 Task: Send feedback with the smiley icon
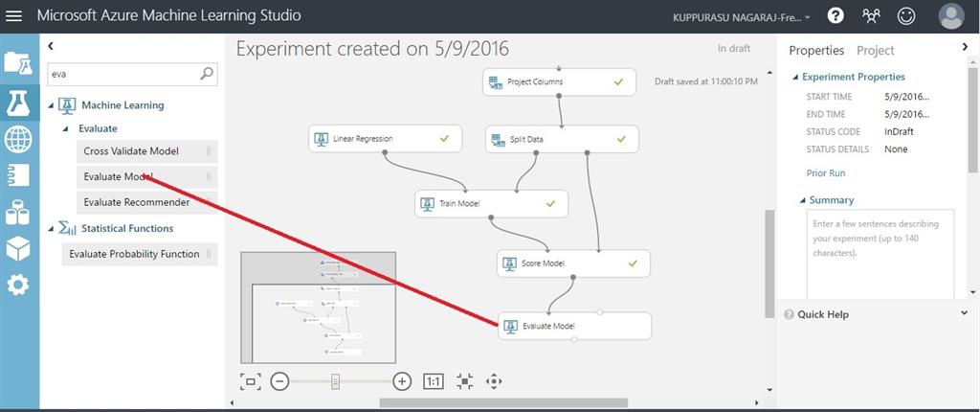click(906, 15)
